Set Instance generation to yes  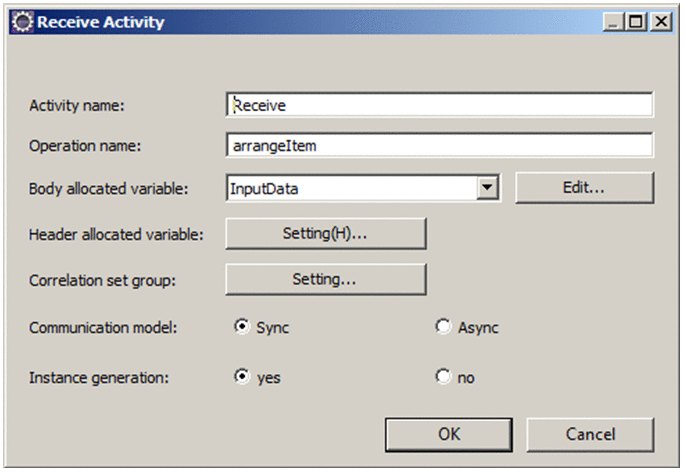242,377
